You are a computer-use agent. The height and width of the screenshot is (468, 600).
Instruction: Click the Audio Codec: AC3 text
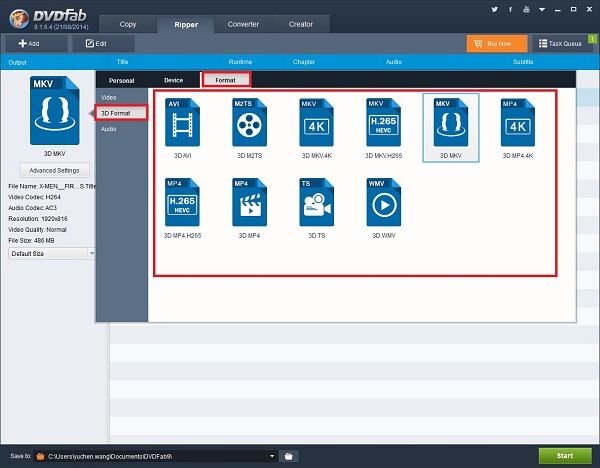(x=33, y=208)
